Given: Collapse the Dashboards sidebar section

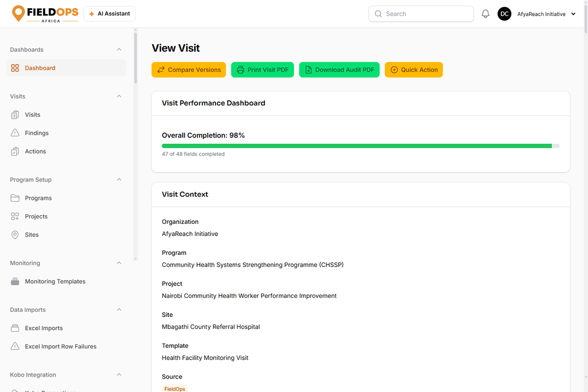Looking at the screenshot, I should tap(119, 49).
